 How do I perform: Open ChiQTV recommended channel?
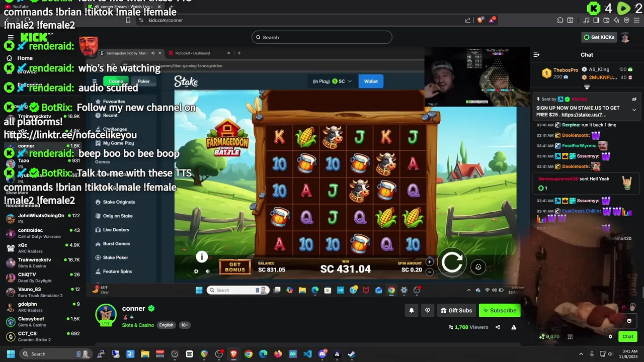point(43,278)
